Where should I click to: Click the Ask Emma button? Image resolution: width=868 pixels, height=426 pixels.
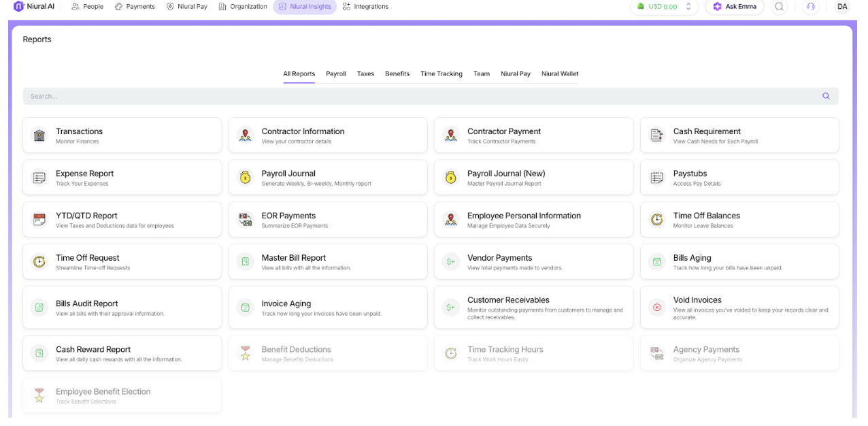[735, 6]
